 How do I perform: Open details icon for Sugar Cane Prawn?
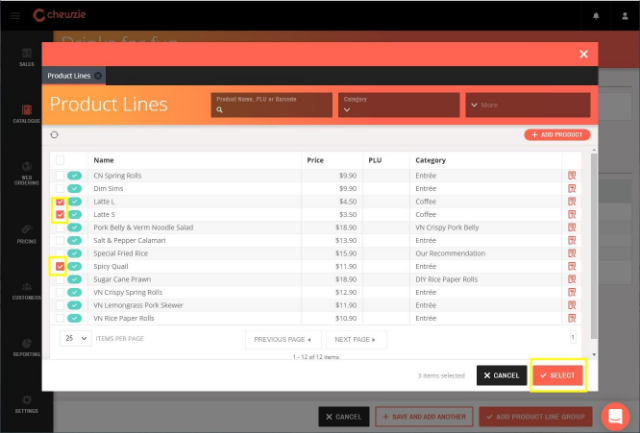572,279
